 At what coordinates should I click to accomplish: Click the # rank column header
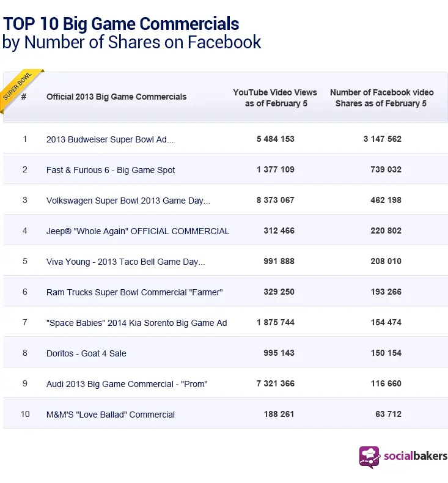click(x=24, y=97)
